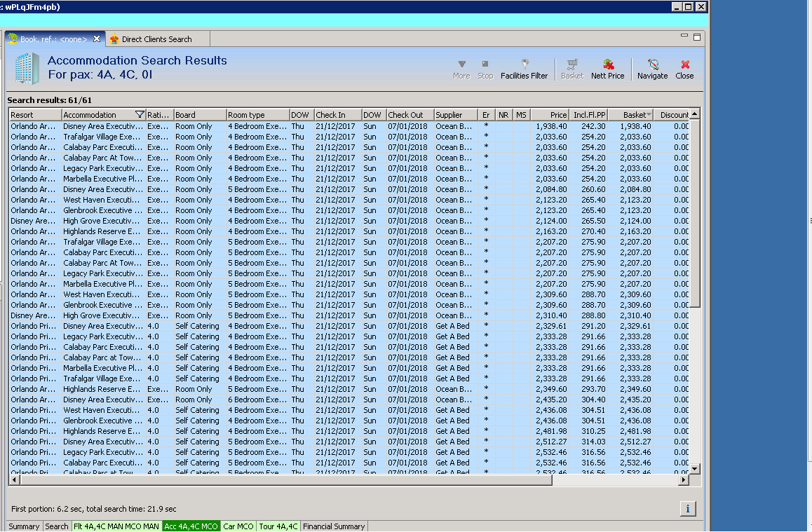Select price cell 2,084.80
This screenshot has width=812, height=532.
(550, 189)
